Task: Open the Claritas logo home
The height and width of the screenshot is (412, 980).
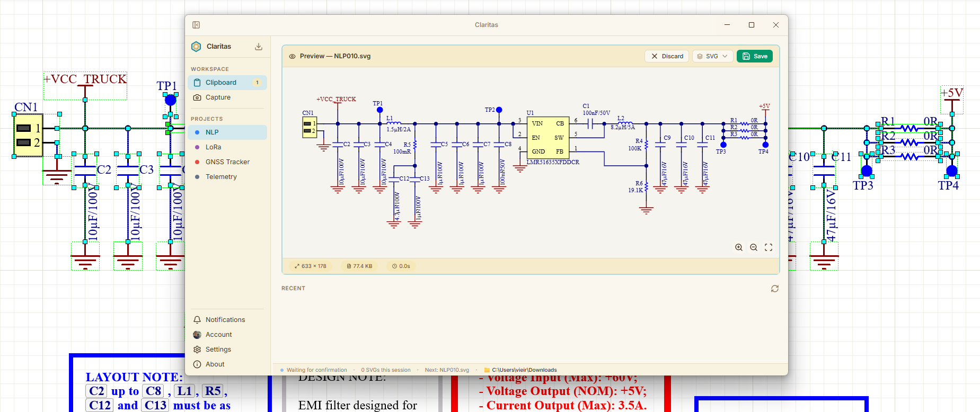Action: [196, 47]
